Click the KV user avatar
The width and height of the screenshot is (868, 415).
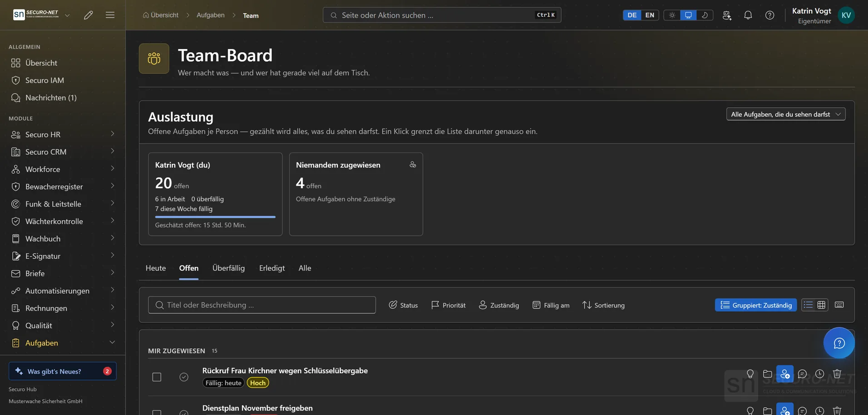point(846,15)
